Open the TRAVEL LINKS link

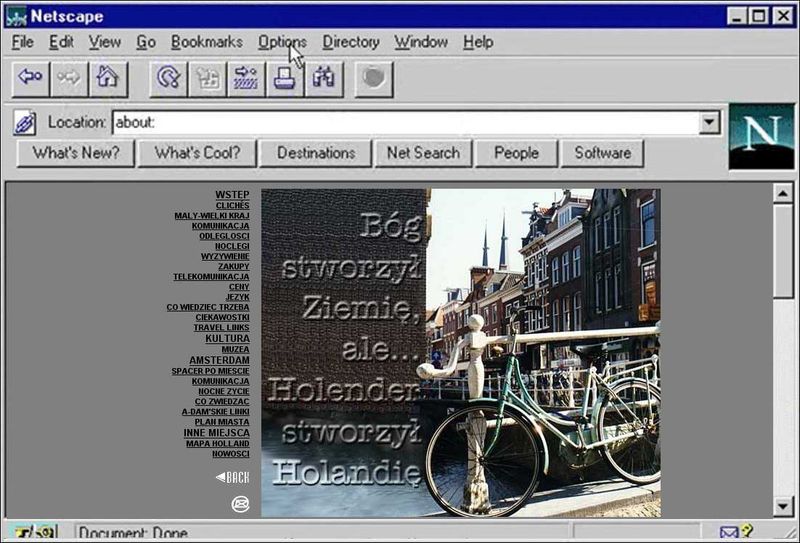[221, 328]
